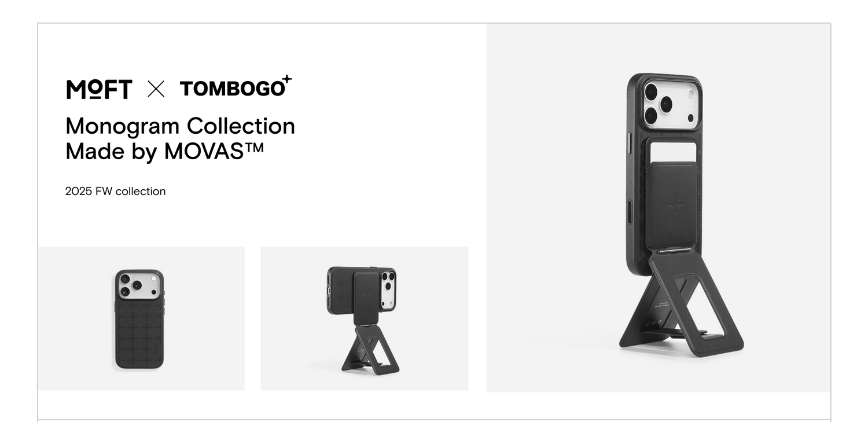The width and height of the screenshot is (868, 422).
Task: Click the MOFT brand logo
Action: (x=100, y=89)
